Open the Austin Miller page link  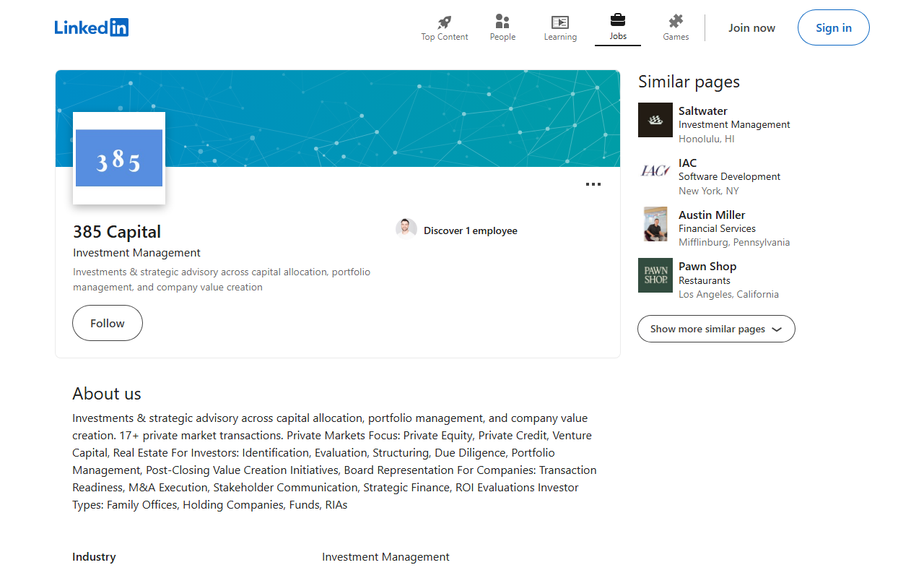712,215
